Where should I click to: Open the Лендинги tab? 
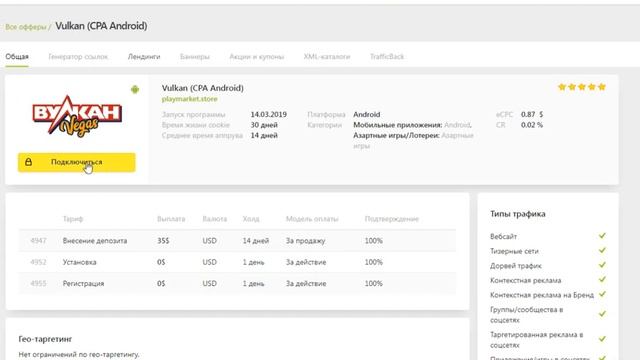pyautogui.click(x=144, y=57)
